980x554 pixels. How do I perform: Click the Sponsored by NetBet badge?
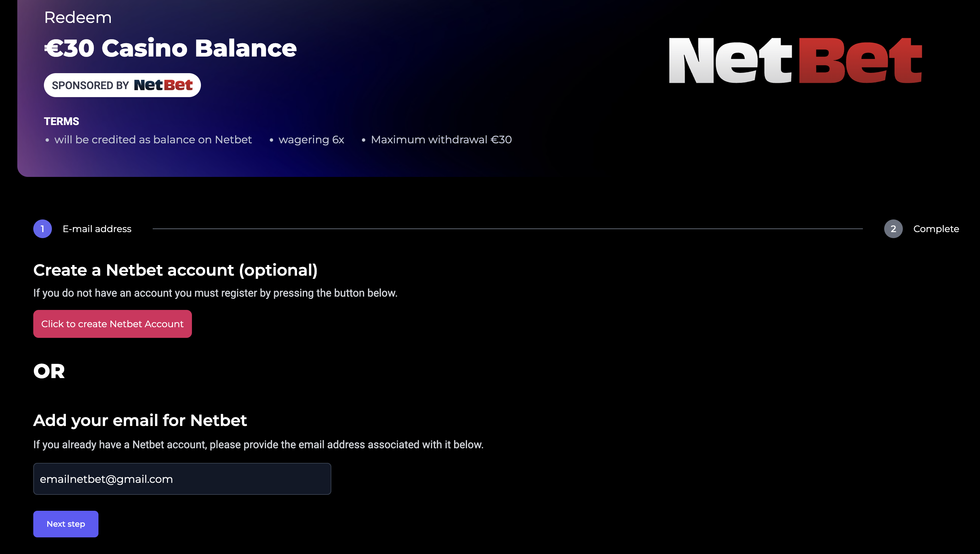[122, 85]
